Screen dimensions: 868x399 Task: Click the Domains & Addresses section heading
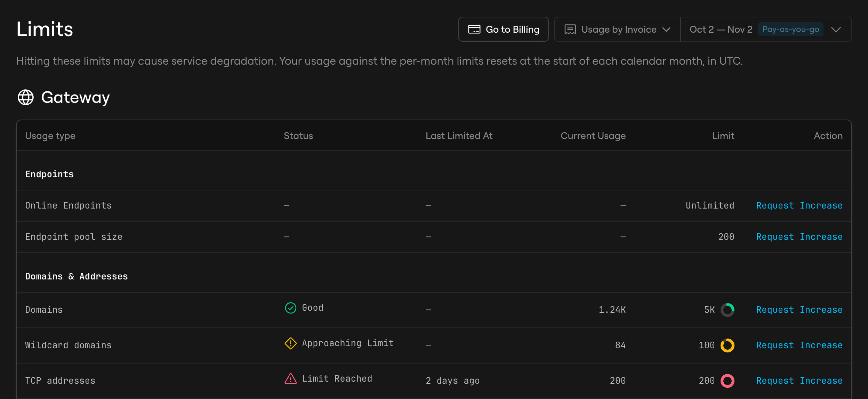77,276
